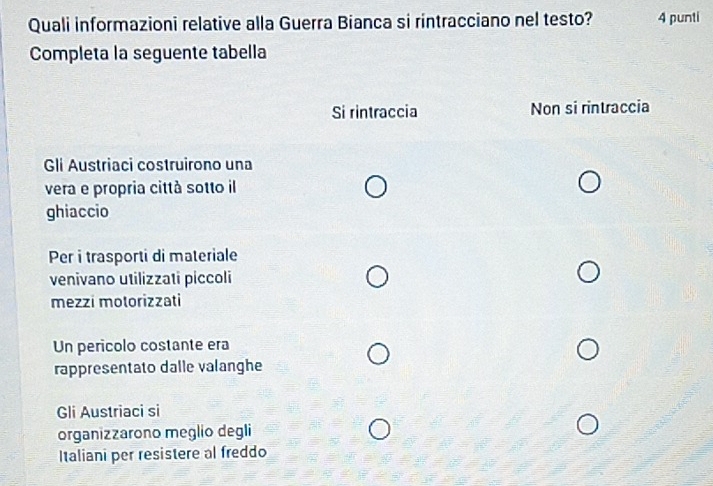Image resolution: width=713 pixels, height=486 pixels.
Task: Mark the mezzi motorizzati statement as 'Si rintraccia'
Action: (x=376, y=276)
